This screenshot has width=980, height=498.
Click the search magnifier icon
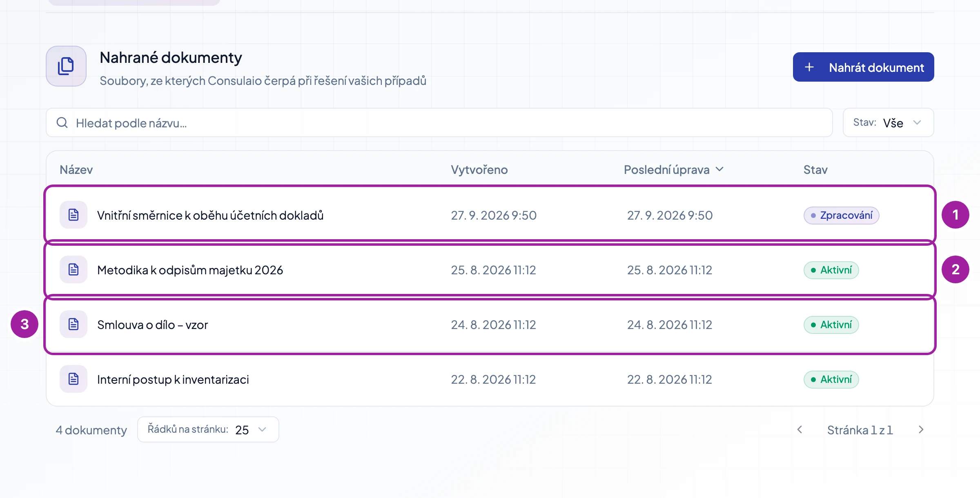point(62,122)
